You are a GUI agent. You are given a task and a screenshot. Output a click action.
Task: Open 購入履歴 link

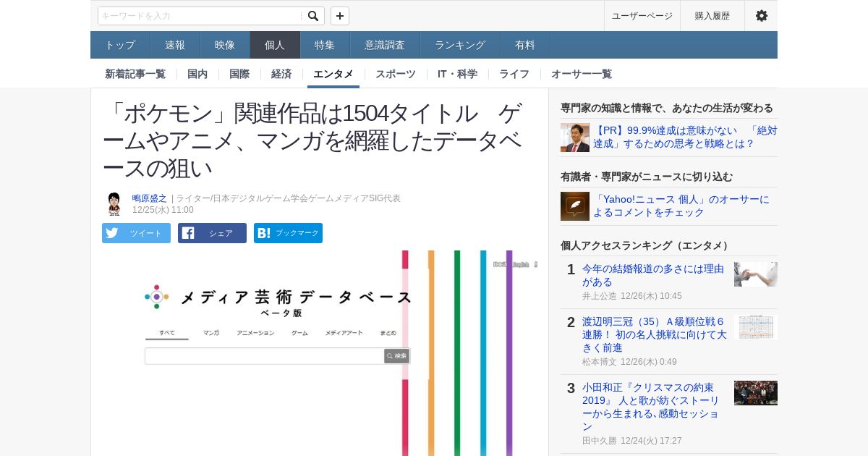(712, 16)
